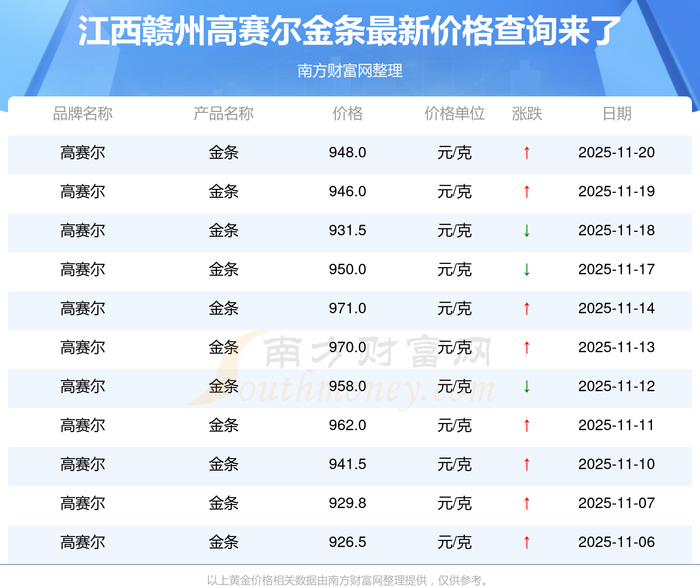Select the price 941.5
Image resolution: width=700 pixels, height=588 pixels.
point(347,464)
